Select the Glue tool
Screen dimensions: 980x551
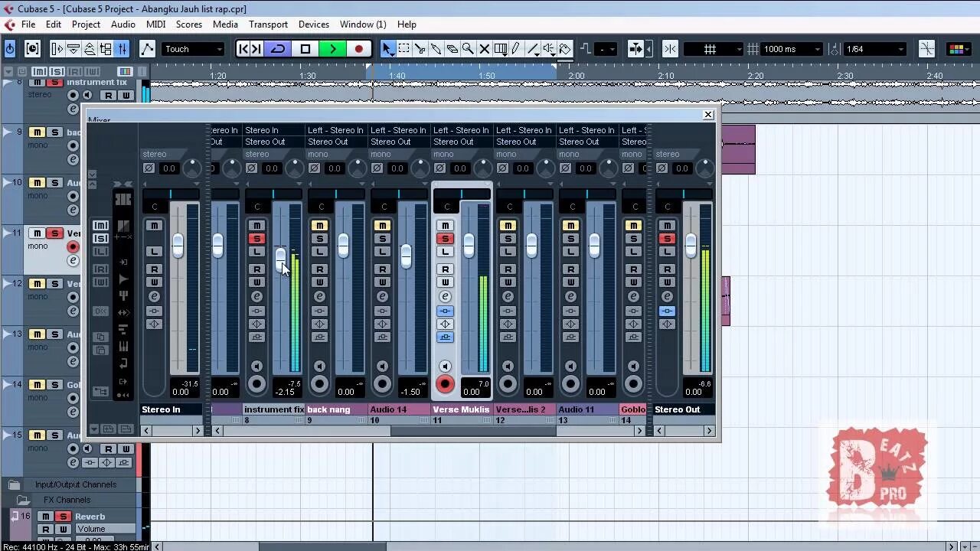coord(436,49)
